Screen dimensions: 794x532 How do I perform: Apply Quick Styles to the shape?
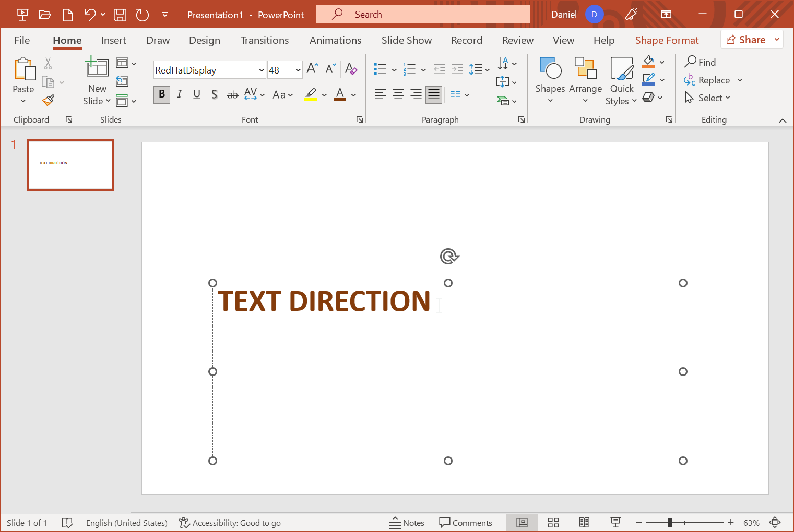[x=621, y=81]
